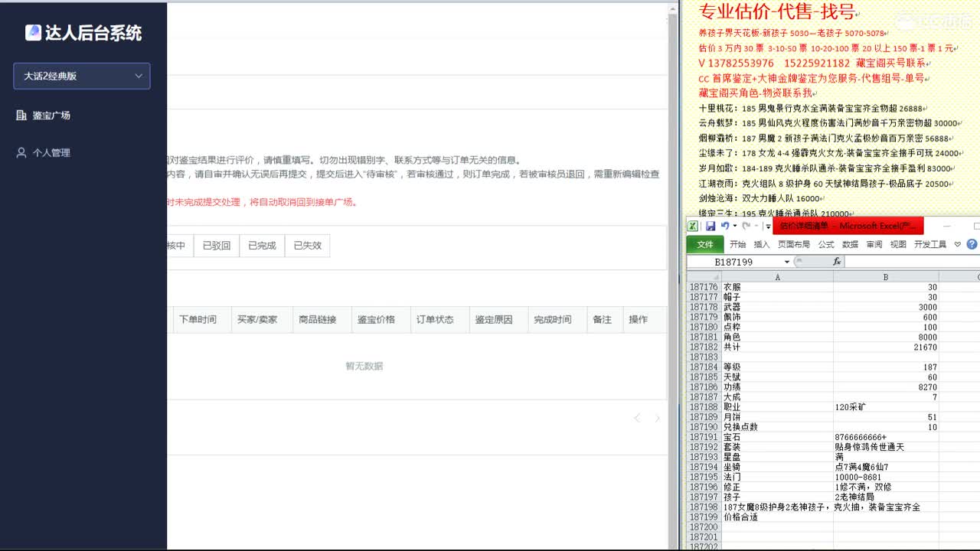The image size is (980, 551).
Task: Expand the Excel Name Box dropdown arrow
Action: [x=786, y=262]
